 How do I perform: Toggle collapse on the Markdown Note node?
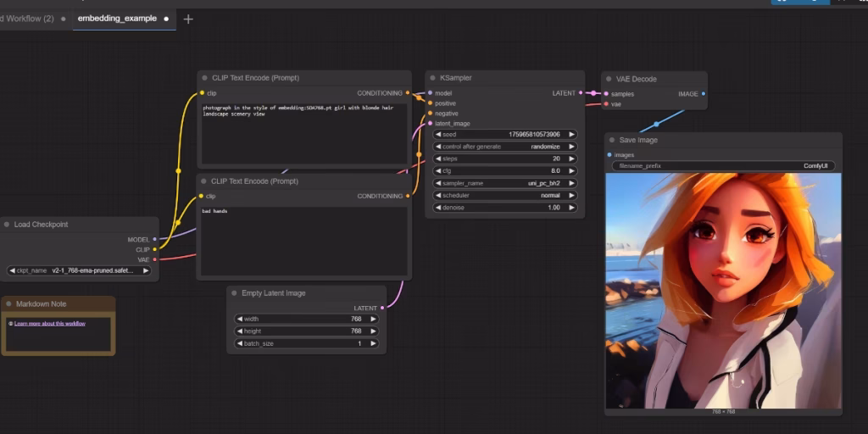(8, 303)
